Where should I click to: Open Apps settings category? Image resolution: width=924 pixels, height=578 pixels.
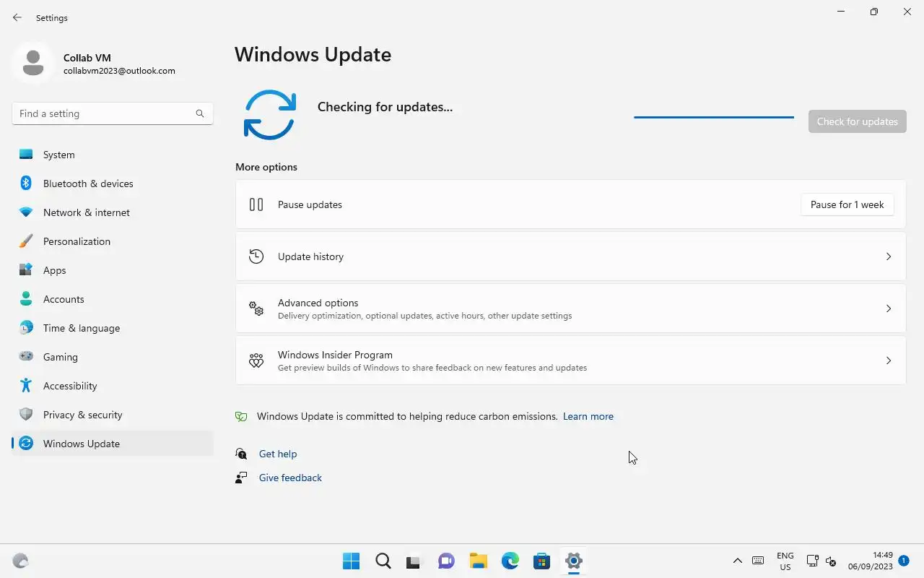(113, 270)
